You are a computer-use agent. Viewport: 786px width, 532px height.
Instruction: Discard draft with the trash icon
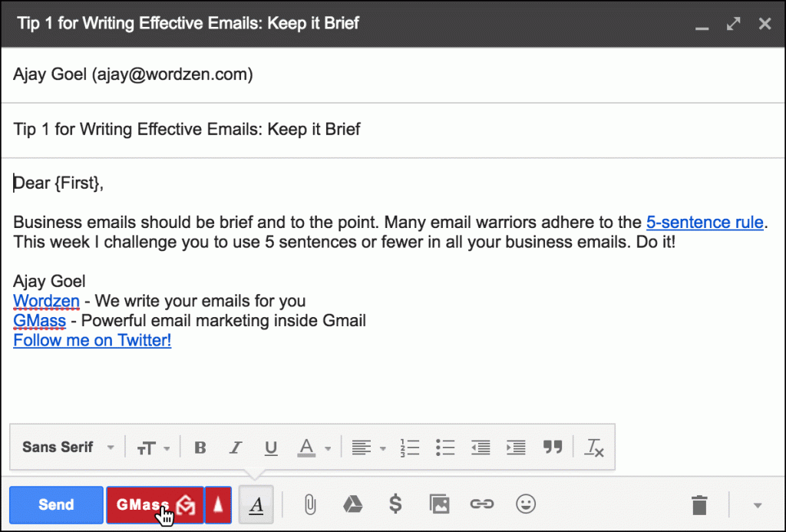pyautogui.click(x=699, y=504)
